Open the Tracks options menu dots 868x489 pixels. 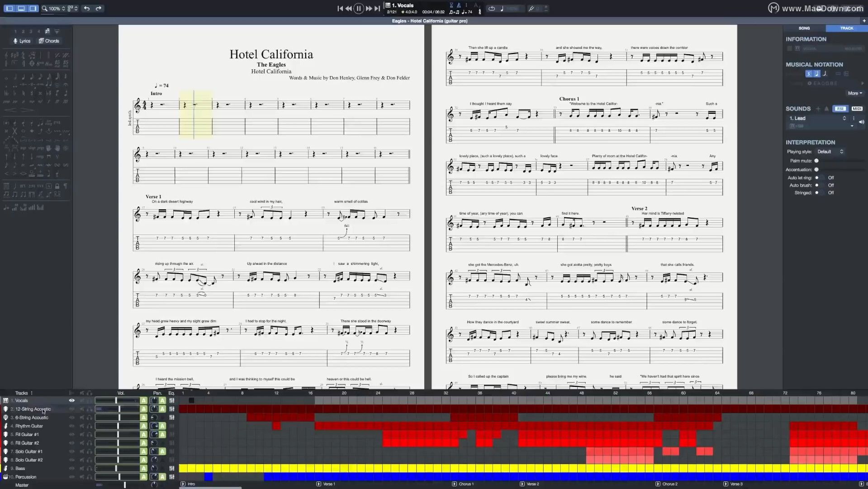point(32,393)
